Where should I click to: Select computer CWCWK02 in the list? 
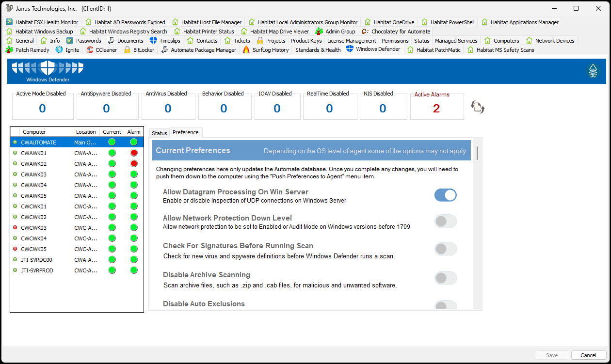(x=77, y=217)
